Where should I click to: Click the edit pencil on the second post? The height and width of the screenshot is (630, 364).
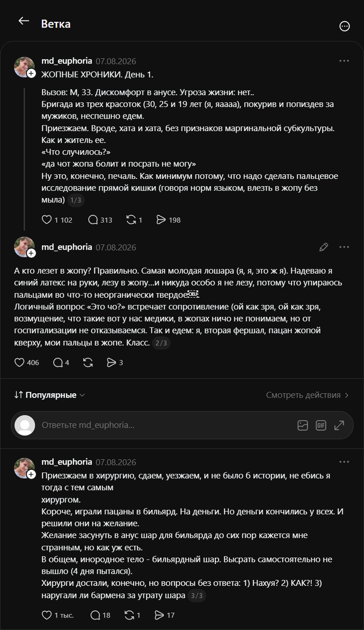323,247
